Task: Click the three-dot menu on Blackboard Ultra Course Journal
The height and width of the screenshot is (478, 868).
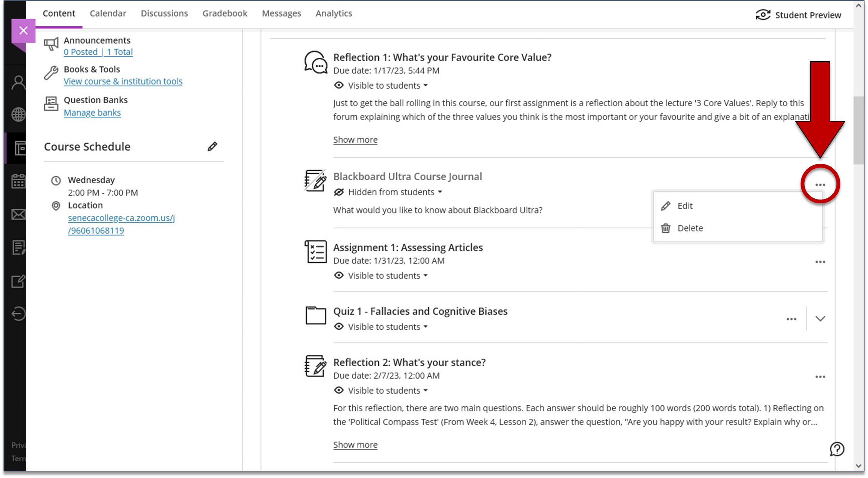Action: coord(820,184)
